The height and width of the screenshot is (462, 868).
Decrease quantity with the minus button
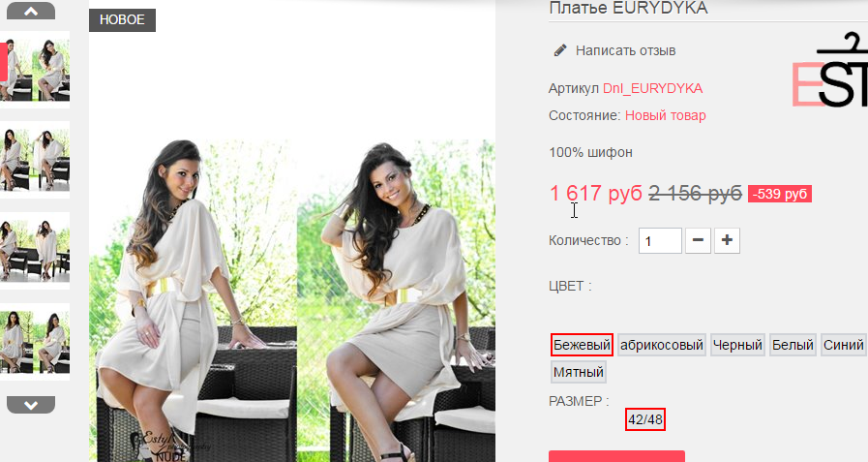coord(698,240)
